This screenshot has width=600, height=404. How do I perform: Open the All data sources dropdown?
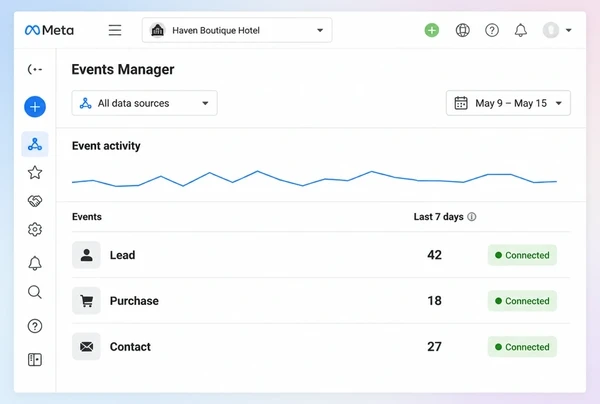click(145, 103)
